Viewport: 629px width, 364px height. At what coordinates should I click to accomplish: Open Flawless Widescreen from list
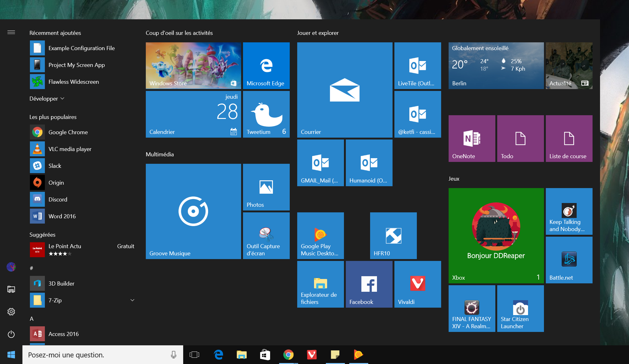coord(83,82)
